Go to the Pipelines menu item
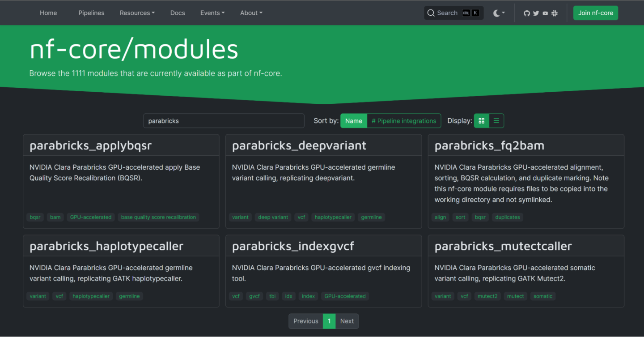This screenshot has height=337, width=644. 91,13
